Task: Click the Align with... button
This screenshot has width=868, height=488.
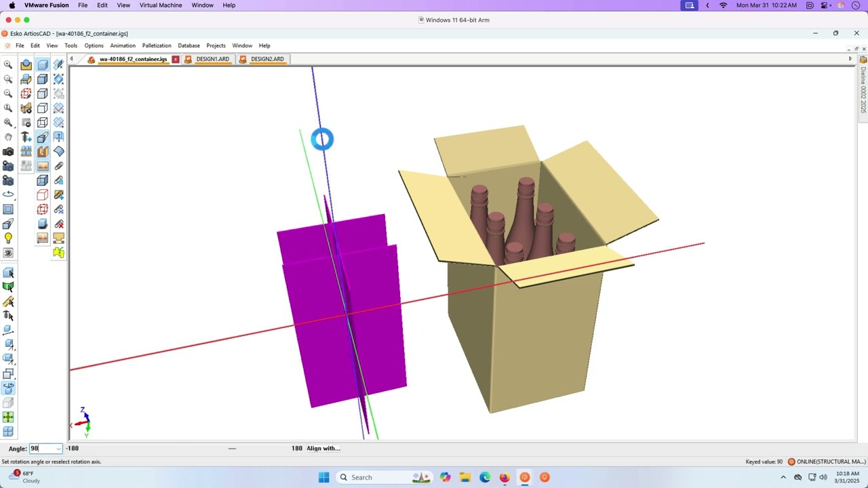Action: (x=323, y=448)
